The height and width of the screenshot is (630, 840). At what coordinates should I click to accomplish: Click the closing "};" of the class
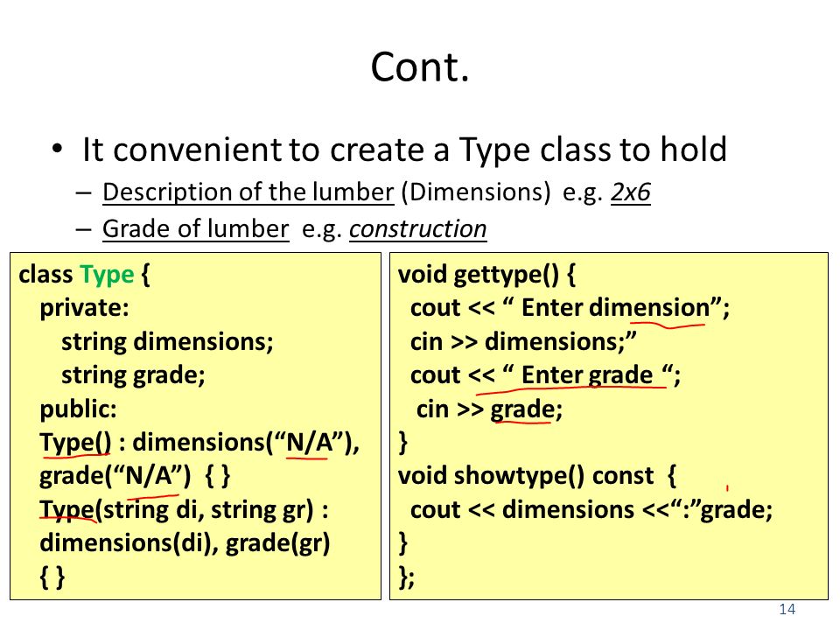click(x=406, y=577)
